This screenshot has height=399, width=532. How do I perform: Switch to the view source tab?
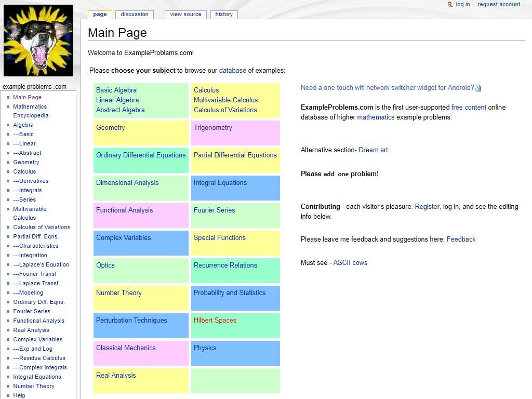click(x=185, y=15)
